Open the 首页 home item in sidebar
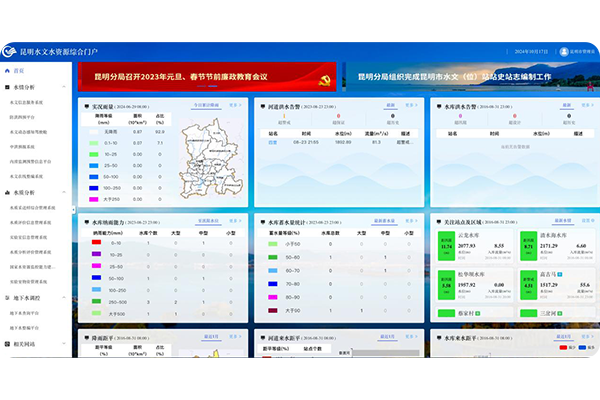Image resolution: width=600 pixels, height=400 pixels. 18,71
